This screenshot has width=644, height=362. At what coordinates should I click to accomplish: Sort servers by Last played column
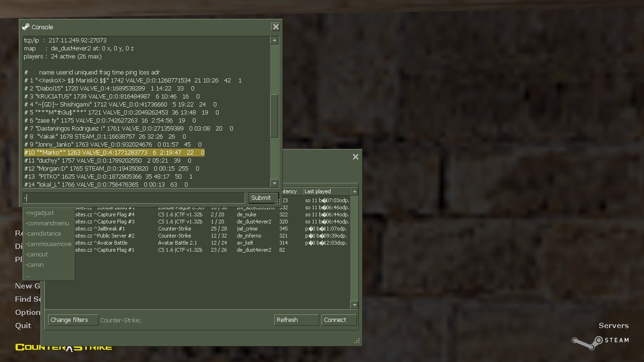[326, 191]
